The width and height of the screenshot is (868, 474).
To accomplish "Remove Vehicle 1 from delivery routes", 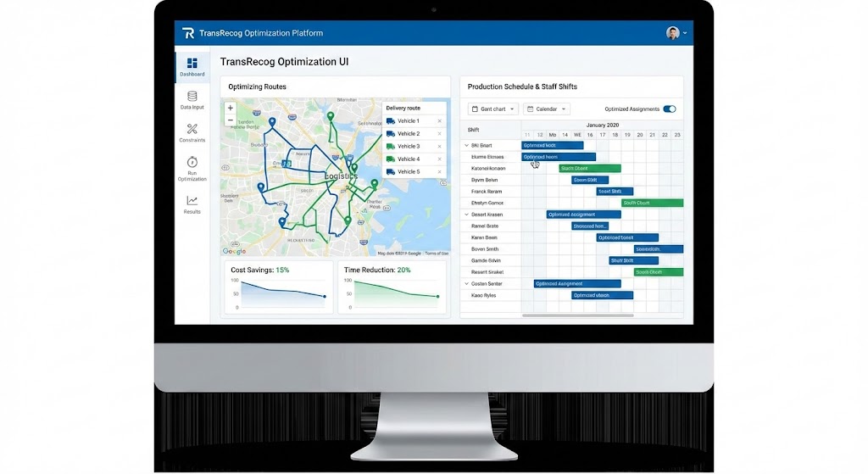I will tap(439, 121).
